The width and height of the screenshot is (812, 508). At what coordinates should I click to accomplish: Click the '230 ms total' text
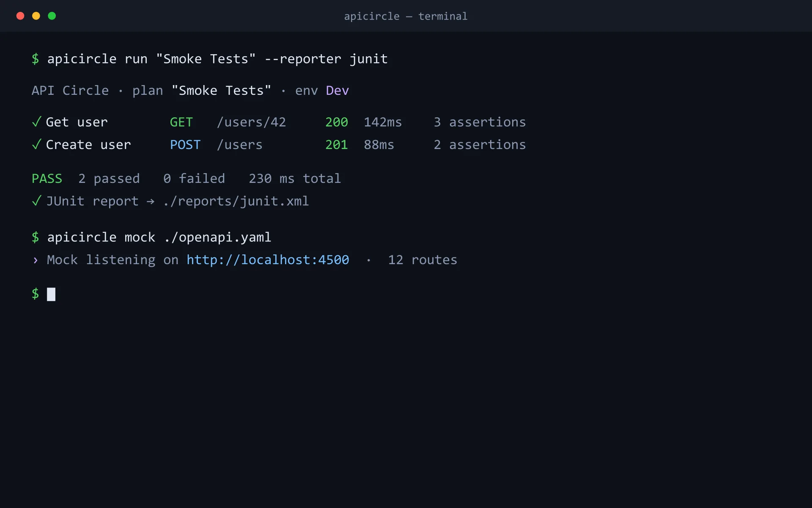point(295,179)
